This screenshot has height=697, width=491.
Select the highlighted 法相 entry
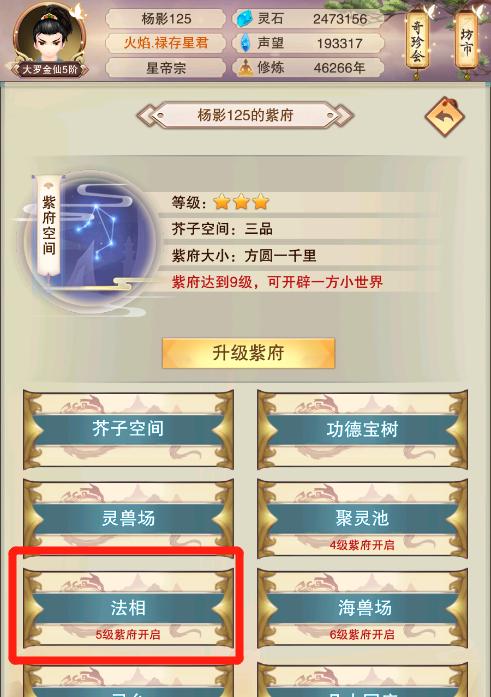click(x=128, y=608)
